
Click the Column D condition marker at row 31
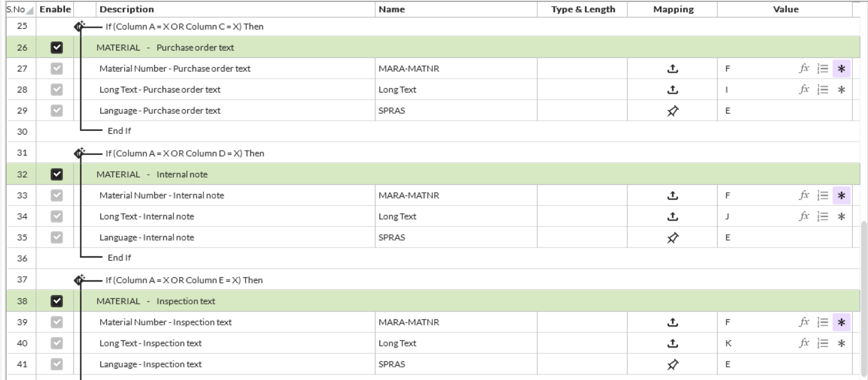tap(79, 153)
